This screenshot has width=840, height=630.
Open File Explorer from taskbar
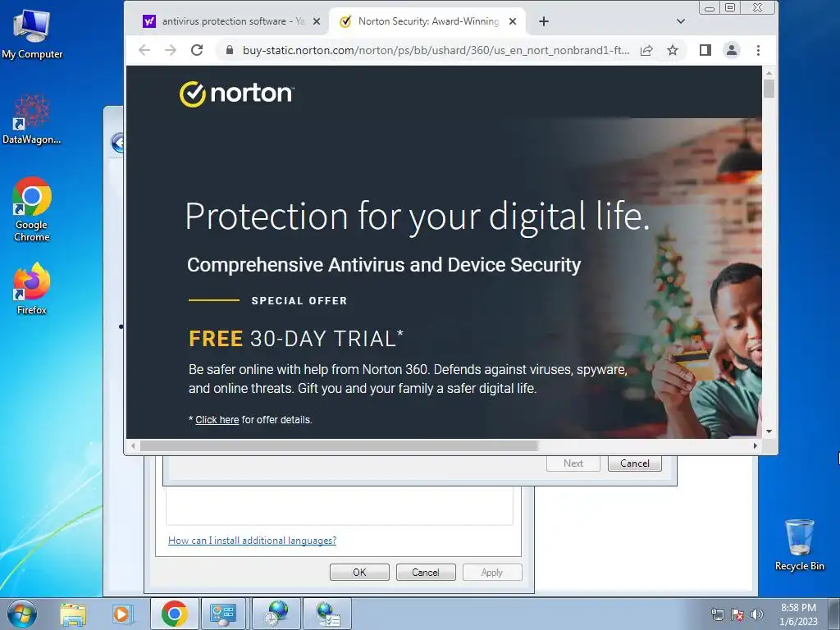pyautogui.click(x=73, y=614)
